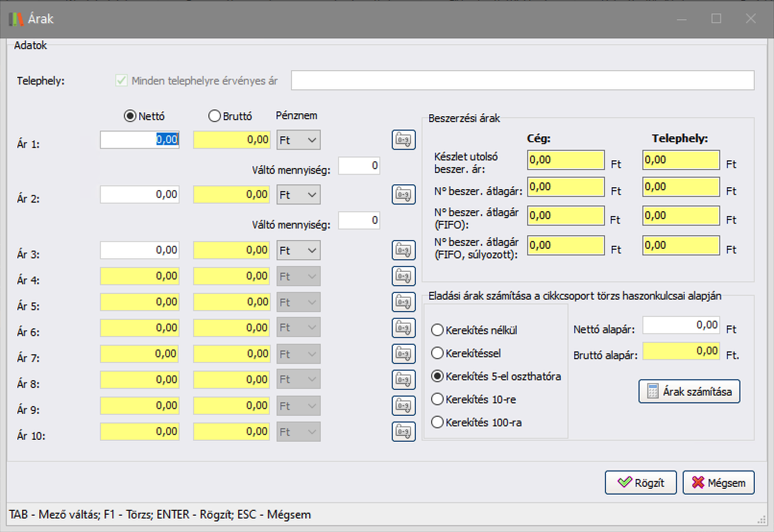Click the icon button beside Ár 10 row
This screenshot has width=774, height=532.
point(403,432)
